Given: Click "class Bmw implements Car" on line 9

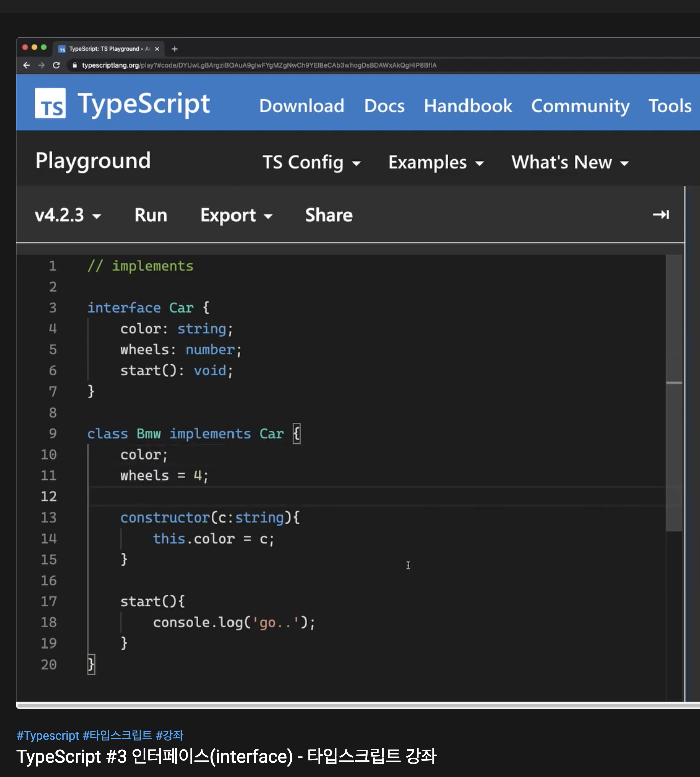Looking at the screenshot, I should click(x=186, y=434).
